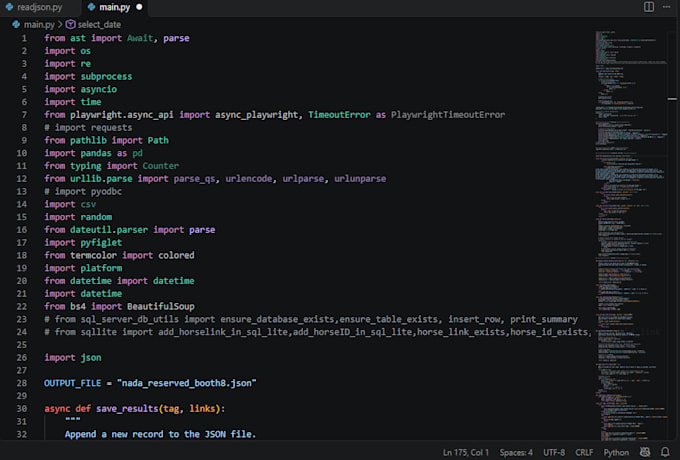Viewport: 680px width, 460px height.
Task: Click pyfiglet on line 17
Action: pos(101,243)
